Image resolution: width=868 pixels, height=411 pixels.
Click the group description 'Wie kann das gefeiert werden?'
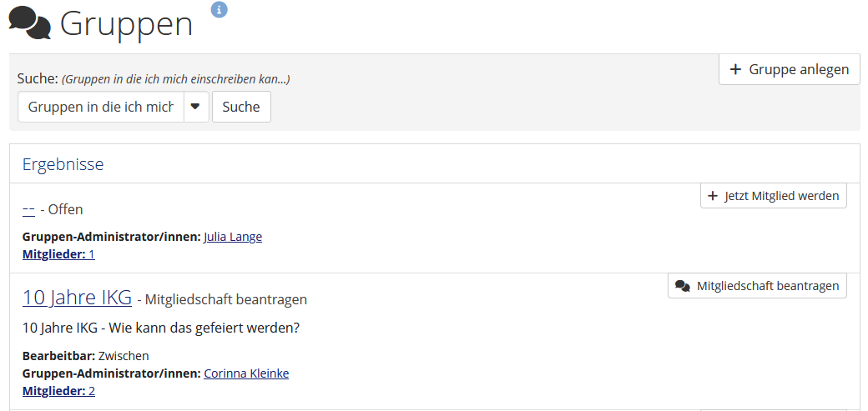(204, 328)
